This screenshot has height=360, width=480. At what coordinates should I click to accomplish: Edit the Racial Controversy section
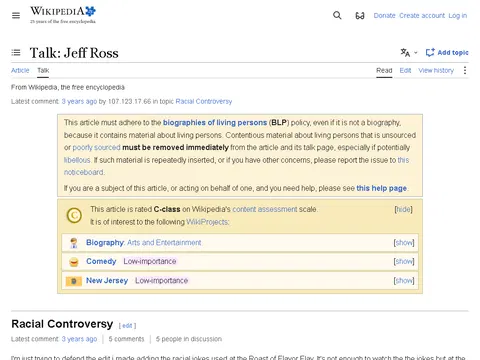click(127, 326)
